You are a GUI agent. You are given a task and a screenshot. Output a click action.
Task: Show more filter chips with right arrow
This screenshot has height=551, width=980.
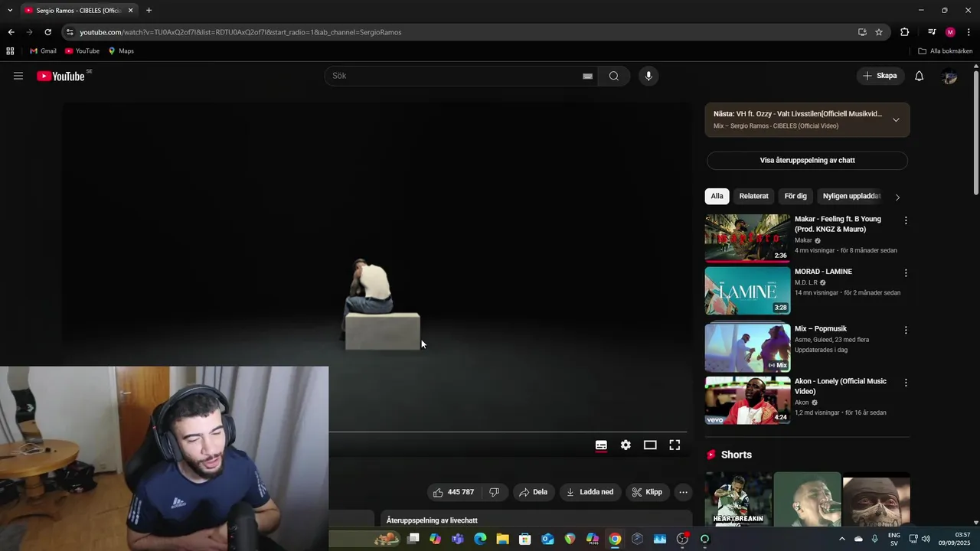click(897, 197)
